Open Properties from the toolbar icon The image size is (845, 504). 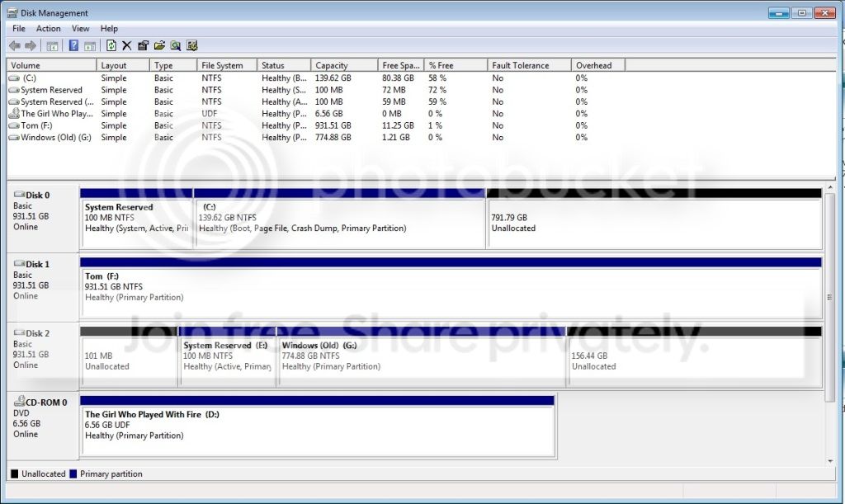(x=143, y=45)
